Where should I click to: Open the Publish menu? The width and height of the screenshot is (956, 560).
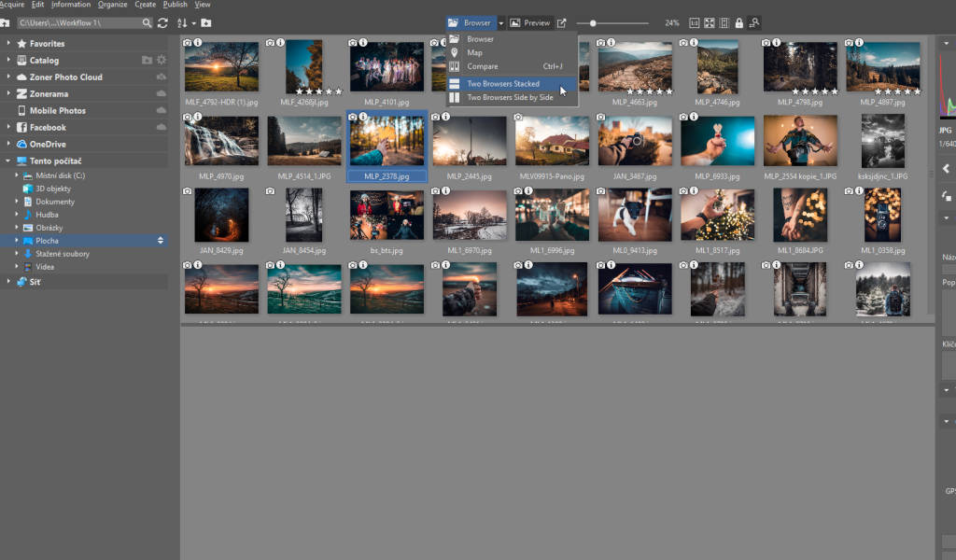tap(175, 5)
